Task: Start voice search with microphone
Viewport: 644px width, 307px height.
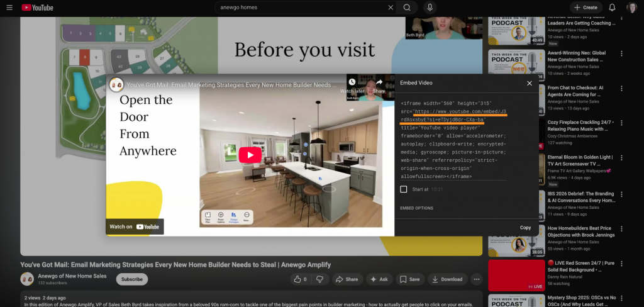Action: point(430,8)
